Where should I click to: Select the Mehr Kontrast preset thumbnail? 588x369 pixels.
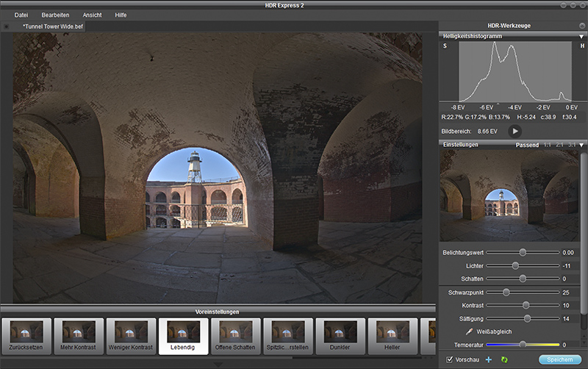[x=79, y=336]
